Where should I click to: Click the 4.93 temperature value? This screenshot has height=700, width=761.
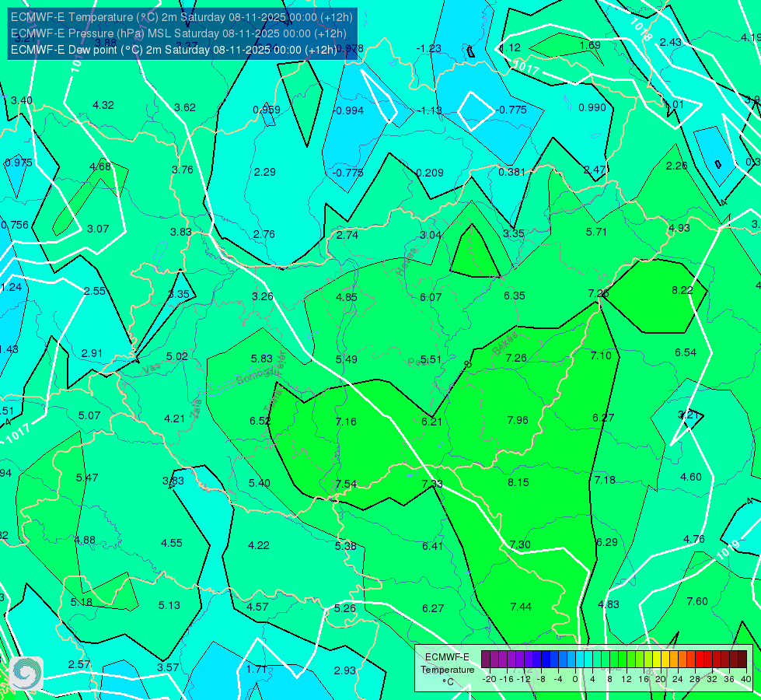(x=679, y=228)
